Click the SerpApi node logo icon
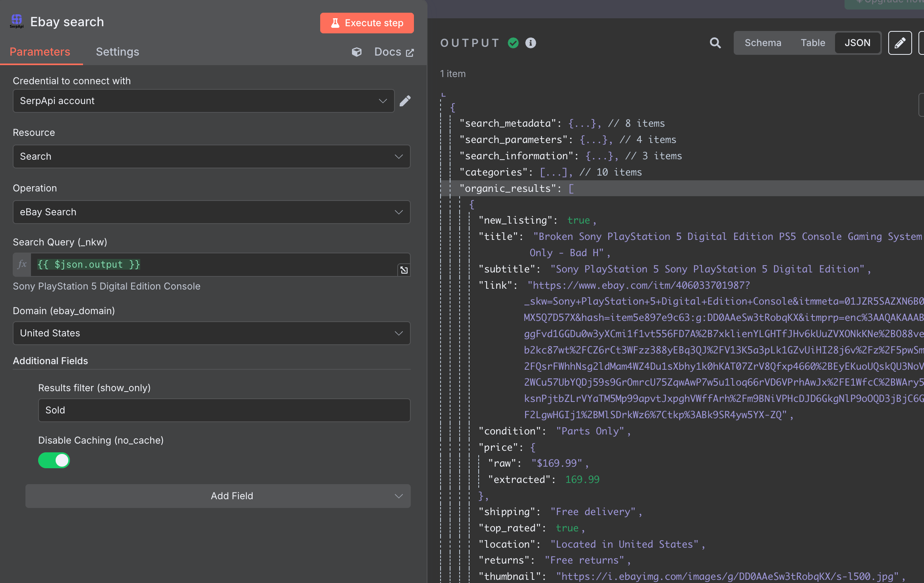The width and height of the screenshot is (924, 583). tap(17, 21)
